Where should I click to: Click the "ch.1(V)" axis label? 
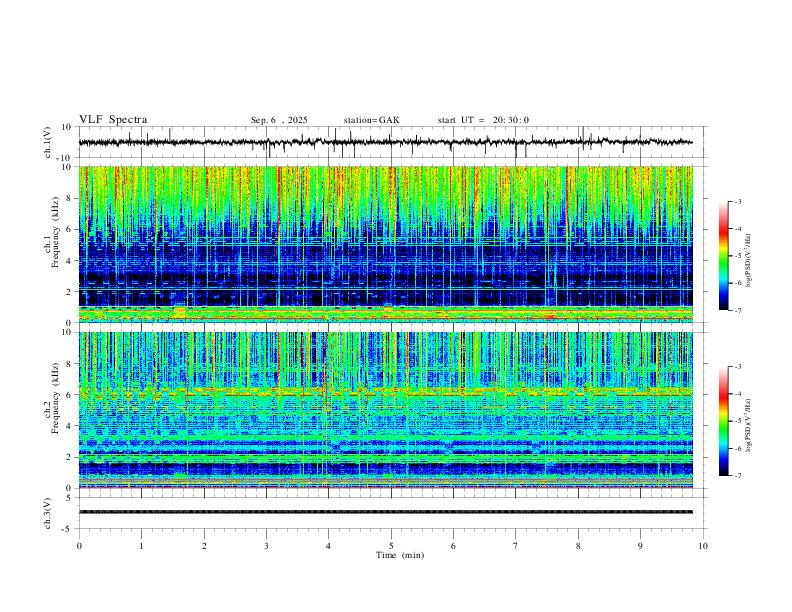(x=48, y=142)
